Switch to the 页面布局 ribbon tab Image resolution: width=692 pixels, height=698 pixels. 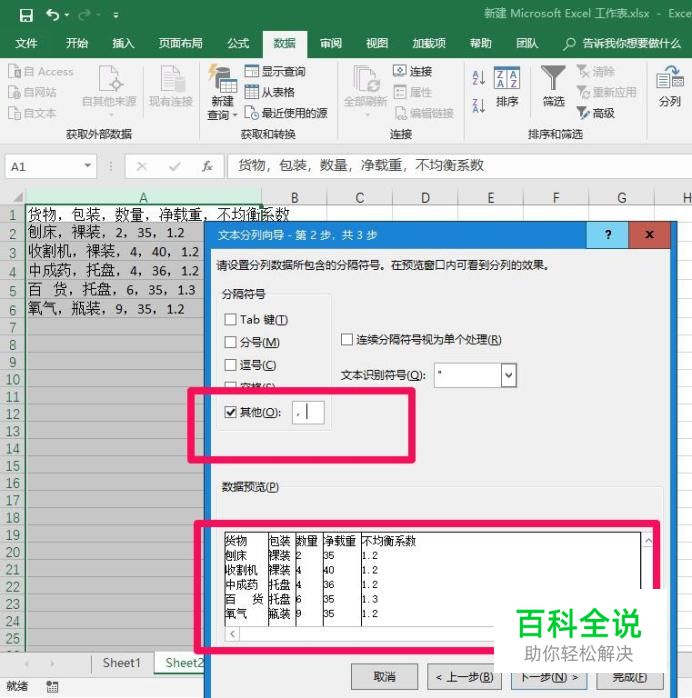click(181, 43)
